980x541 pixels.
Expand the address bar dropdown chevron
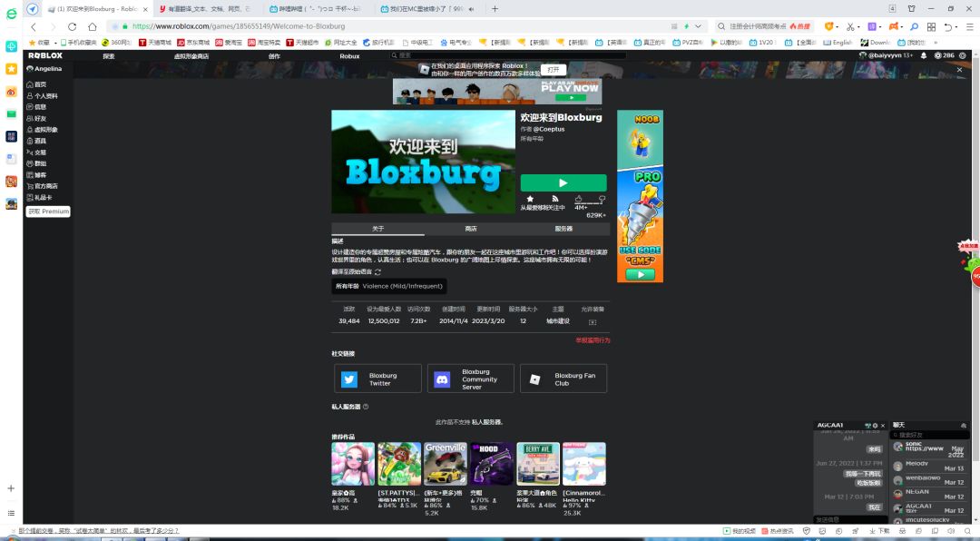[x=698, y=27]
